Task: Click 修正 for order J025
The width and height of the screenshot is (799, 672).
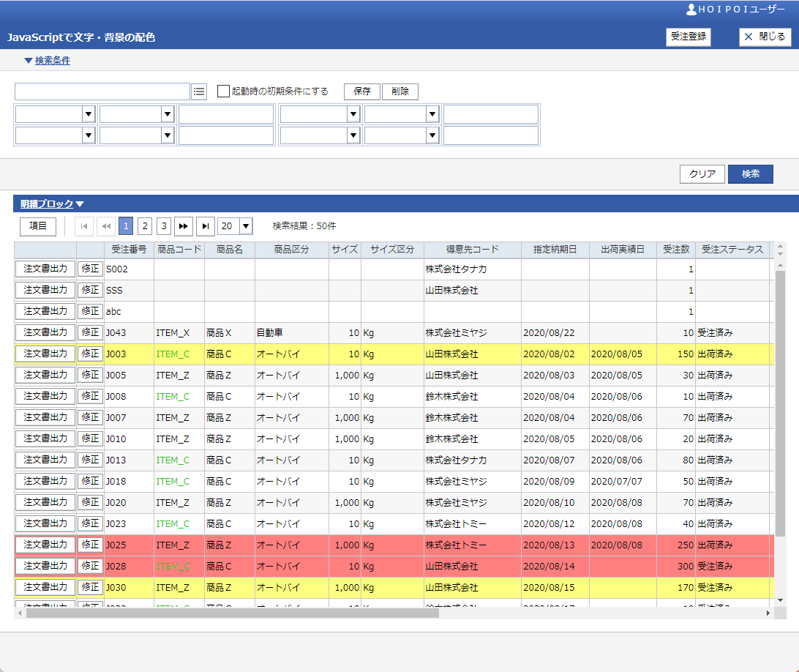Action: point(90,545)
